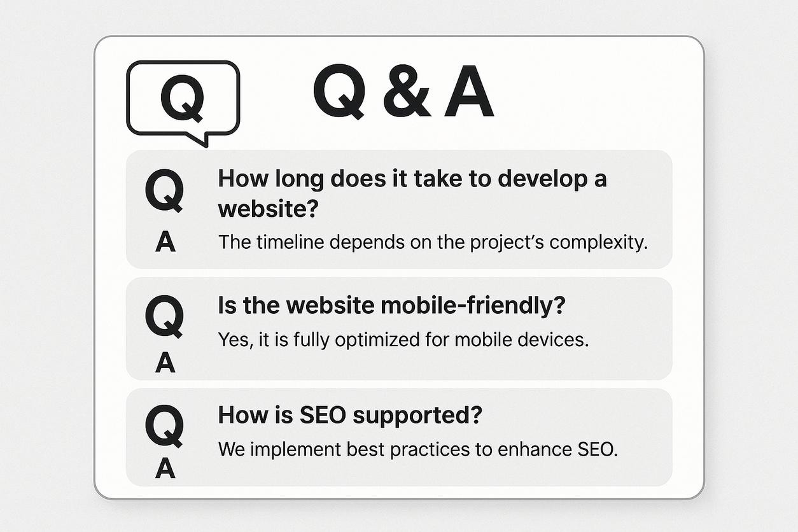Click the answer about the project's complexity
Viewport: 798px width, 532px height.
click(432, 243)
